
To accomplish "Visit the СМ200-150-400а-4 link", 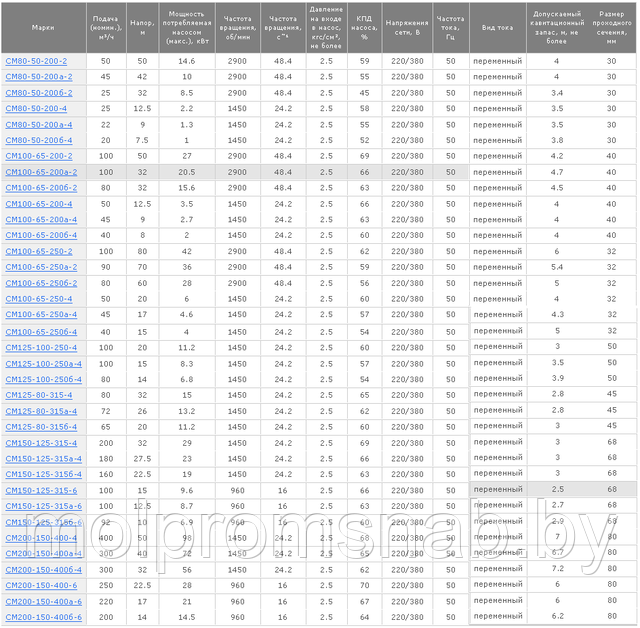I will click(x=44, y=554).
